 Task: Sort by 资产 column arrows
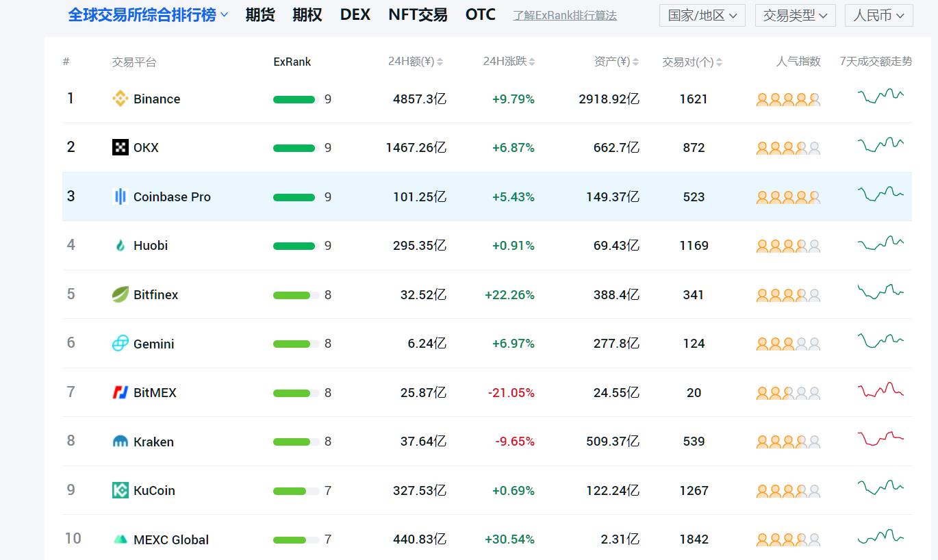[x=635, y=62]
